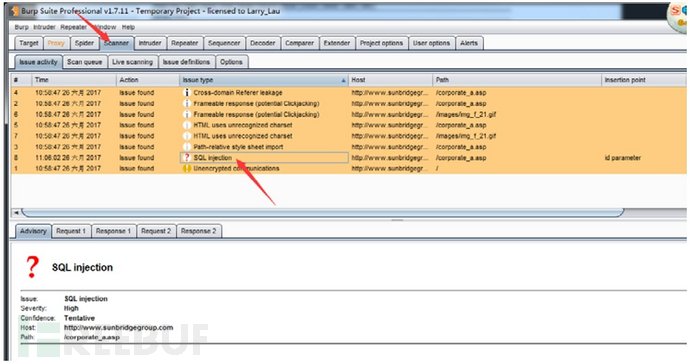This screenshot has height=364, width=690.
Task: Open the Request 1 tab
Action: 71,231
